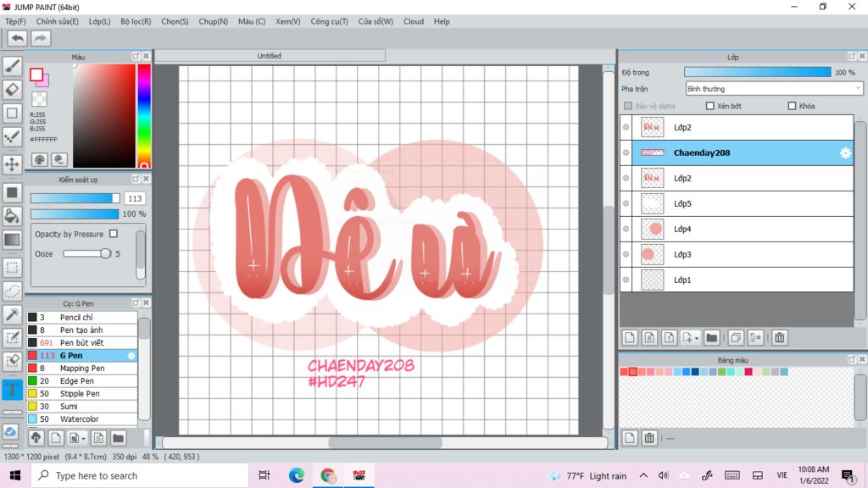The width and height of the screenshot is (868, 488).
Task: Toggle visibility of Chaenday208 layer
Action: click(626, 152)
